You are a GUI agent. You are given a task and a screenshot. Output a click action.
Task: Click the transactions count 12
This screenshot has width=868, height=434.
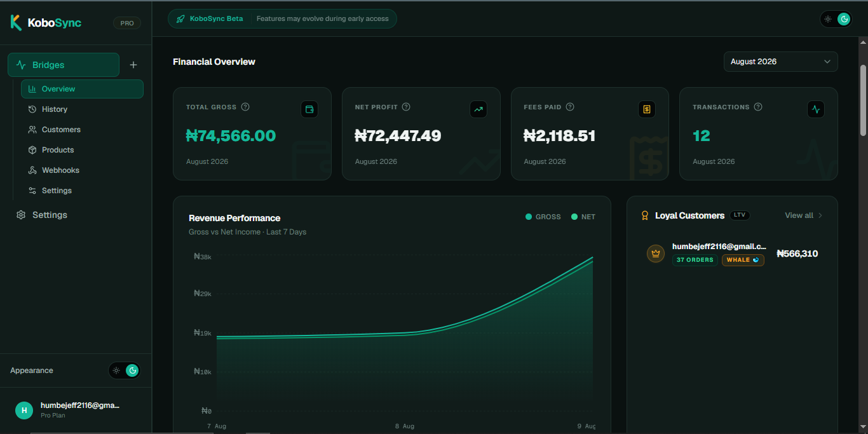point(702,135)
